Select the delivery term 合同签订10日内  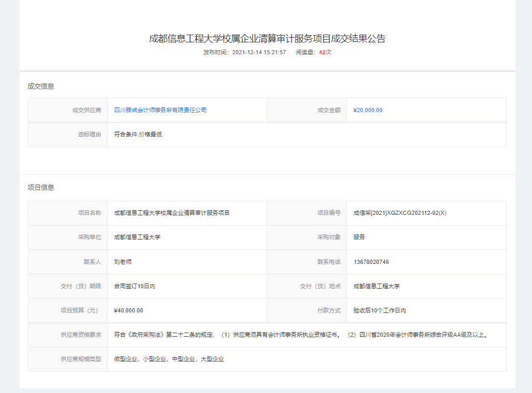pos(135,286)
